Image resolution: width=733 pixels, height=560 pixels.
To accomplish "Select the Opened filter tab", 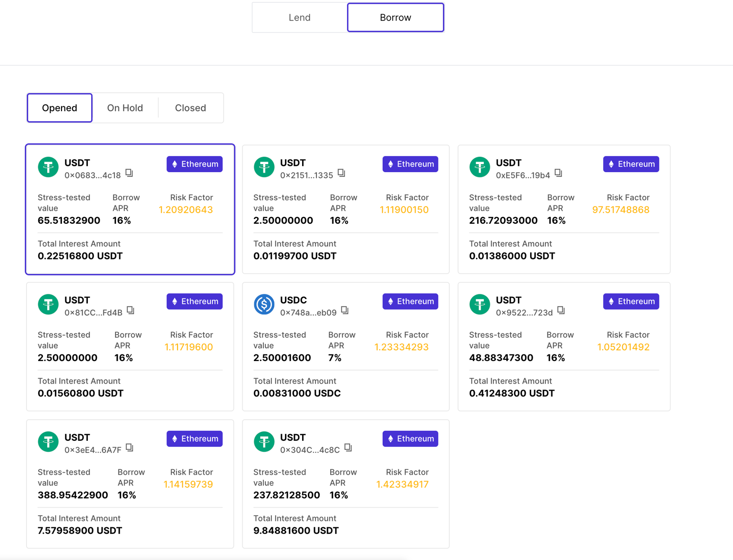I will pos(60,108).
